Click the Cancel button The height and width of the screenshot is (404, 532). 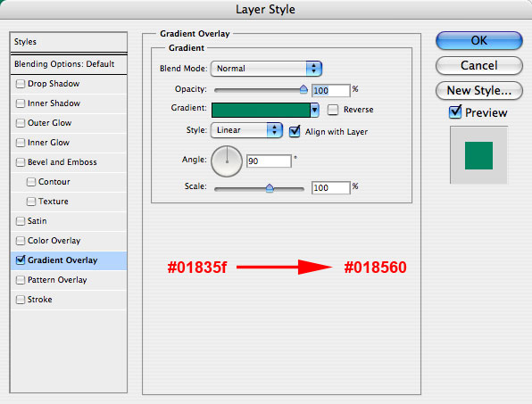tap(478, 65)
